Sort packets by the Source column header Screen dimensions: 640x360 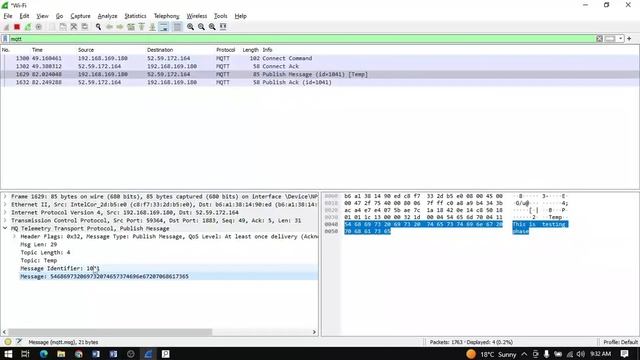[x=86, y=50]
